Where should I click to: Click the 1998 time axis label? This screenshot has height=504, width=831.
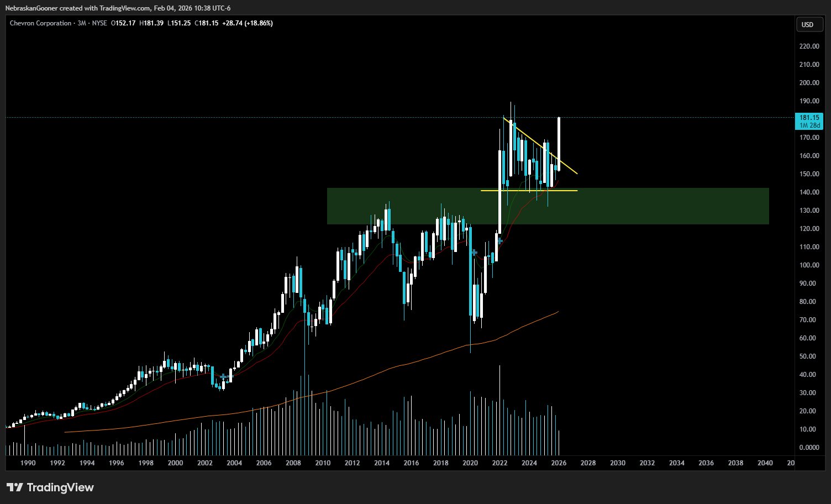point(146,463)
